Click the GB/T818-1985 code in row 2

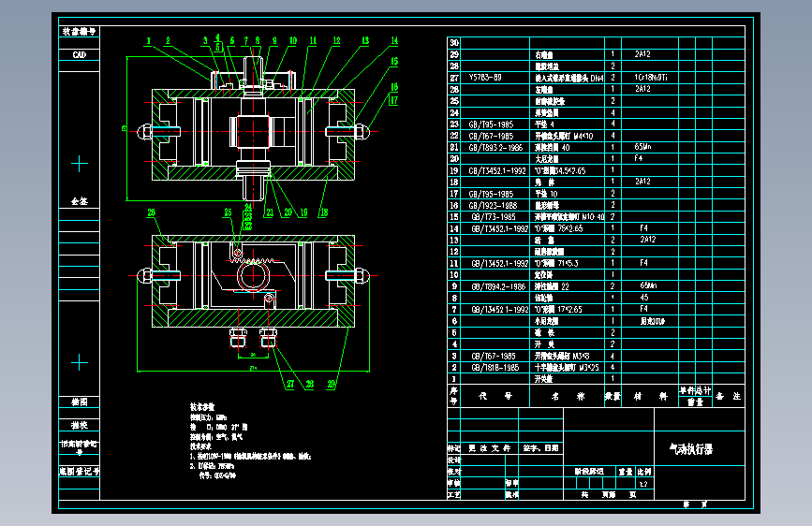[495, 368]
